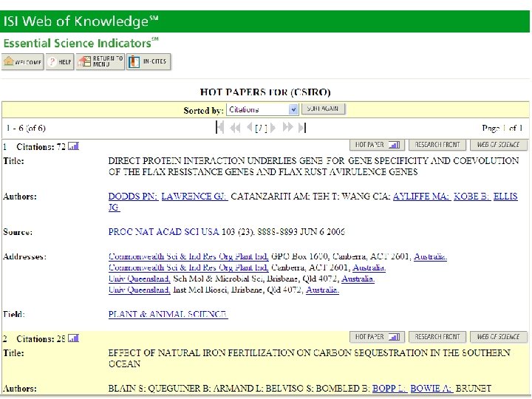Jump back pages with double-left arrow
This screenshot has width=532, height=399.
tap(235, 128)
